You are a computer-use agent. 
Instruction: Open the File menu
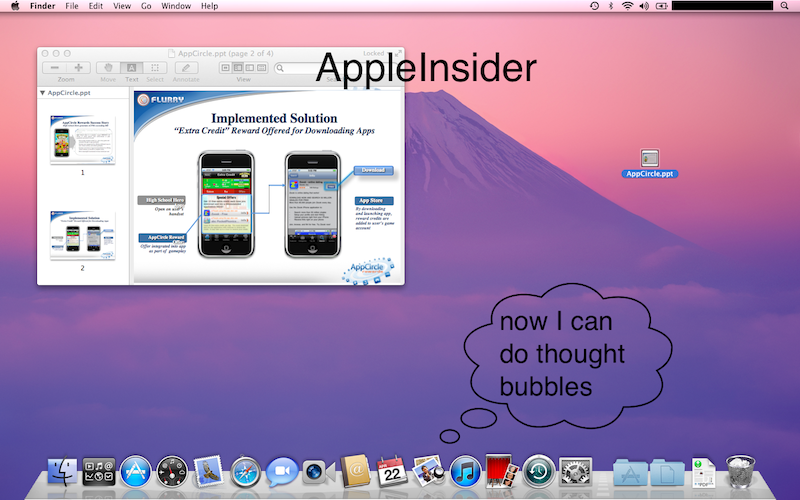(72, 6)
